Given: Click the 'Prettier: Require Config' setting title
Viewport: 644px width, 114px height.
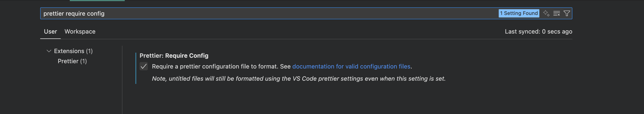Looking at the screenshot, I should (x=174, y=56).
